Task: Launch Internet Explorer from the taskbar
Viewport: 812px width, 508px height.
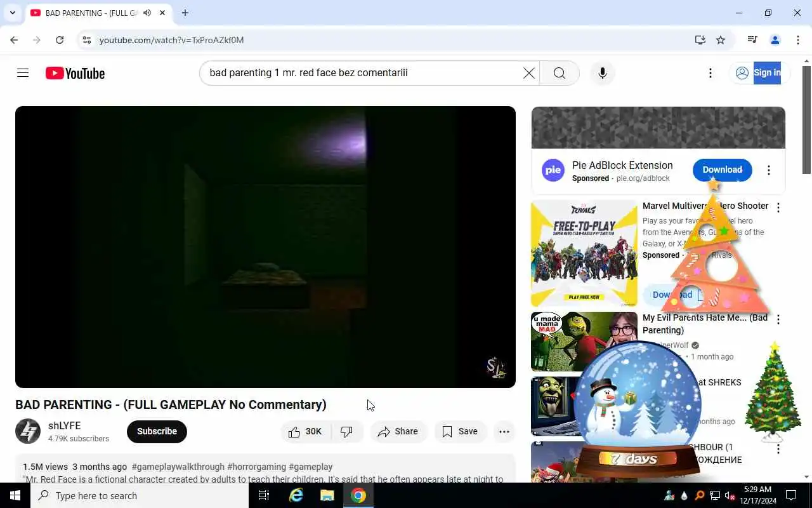Action: [296, 495]
